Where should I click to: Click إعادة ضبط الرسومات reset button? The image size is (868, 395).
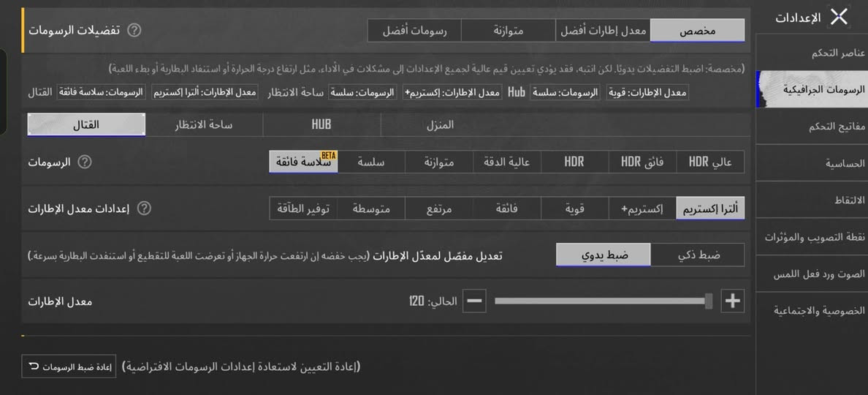[69, 366]
